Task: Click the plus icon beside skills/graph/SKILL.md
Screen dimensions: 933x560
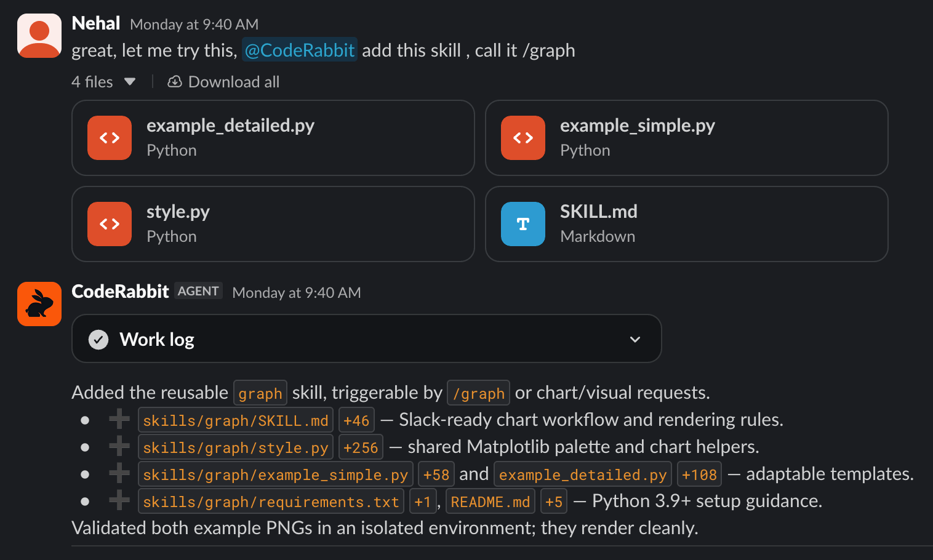Action: point(119,420)
